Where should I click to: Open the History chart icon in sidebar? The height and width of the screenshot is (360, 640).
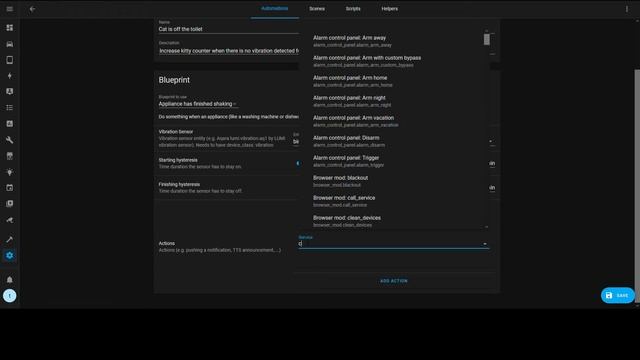click(x=9, y=124)
